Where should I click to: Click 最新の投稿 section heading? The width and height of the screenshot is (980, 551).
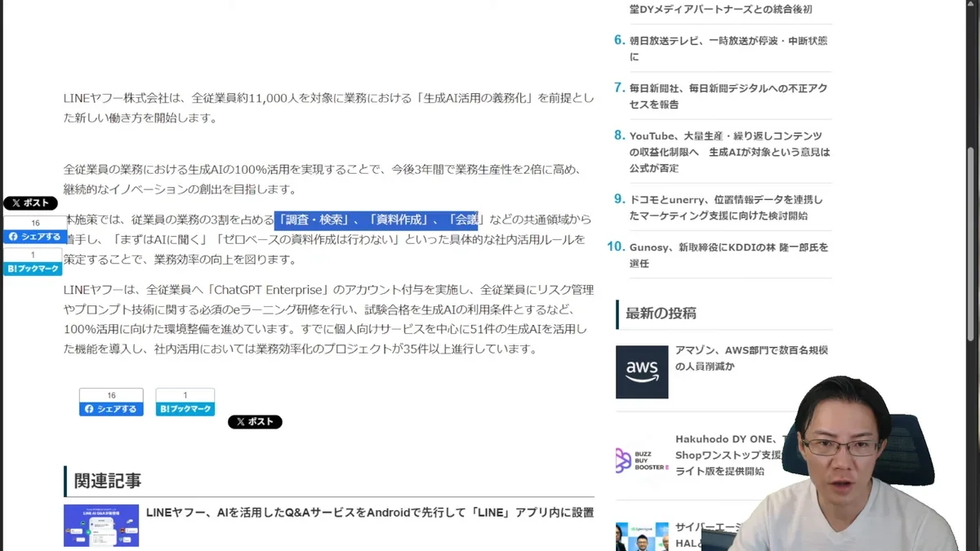(x=661, y=313)
